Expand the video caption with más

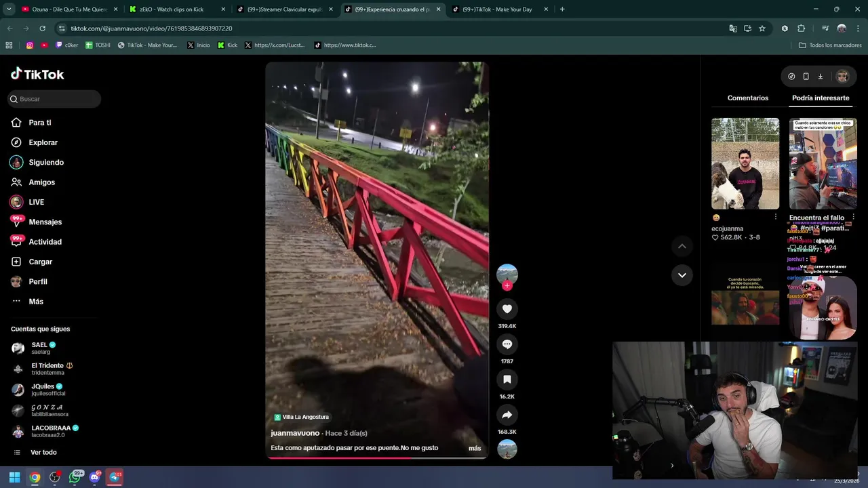point(475,448)
